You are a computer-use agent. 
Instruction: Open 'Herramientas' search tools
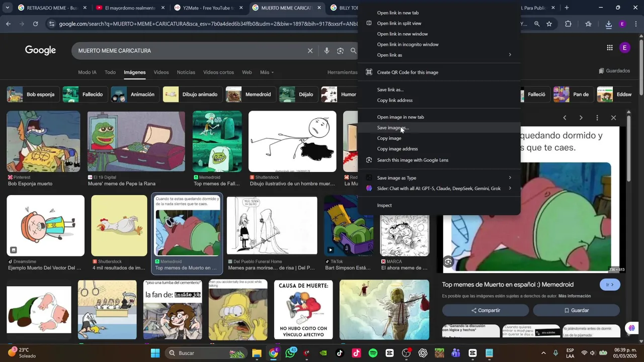342,72
